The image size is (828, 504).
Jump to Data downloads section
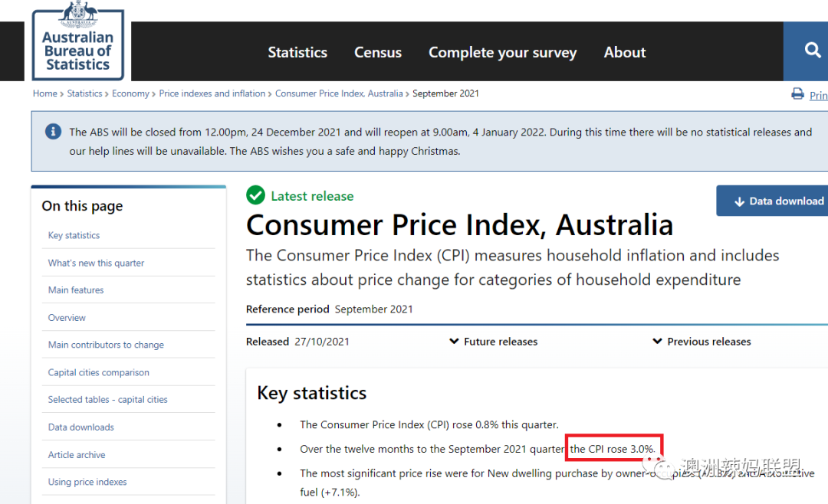(80, 427)
